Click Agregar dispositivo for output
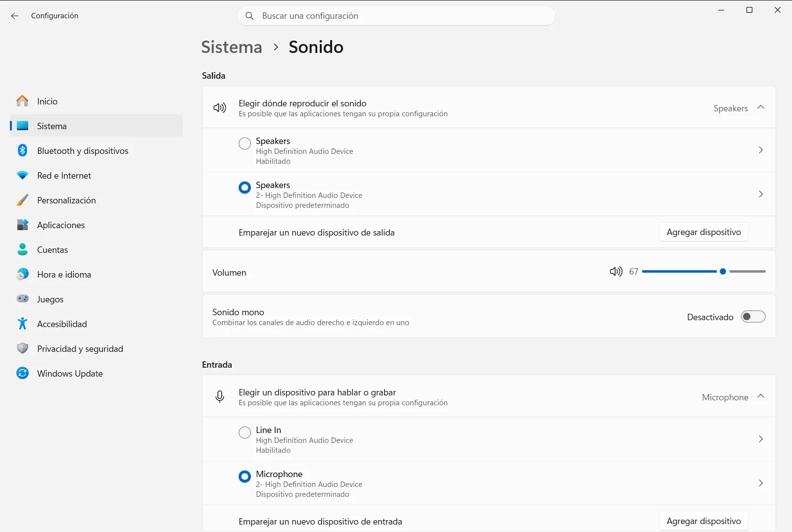The image size is (792, 532). point(703,232)
